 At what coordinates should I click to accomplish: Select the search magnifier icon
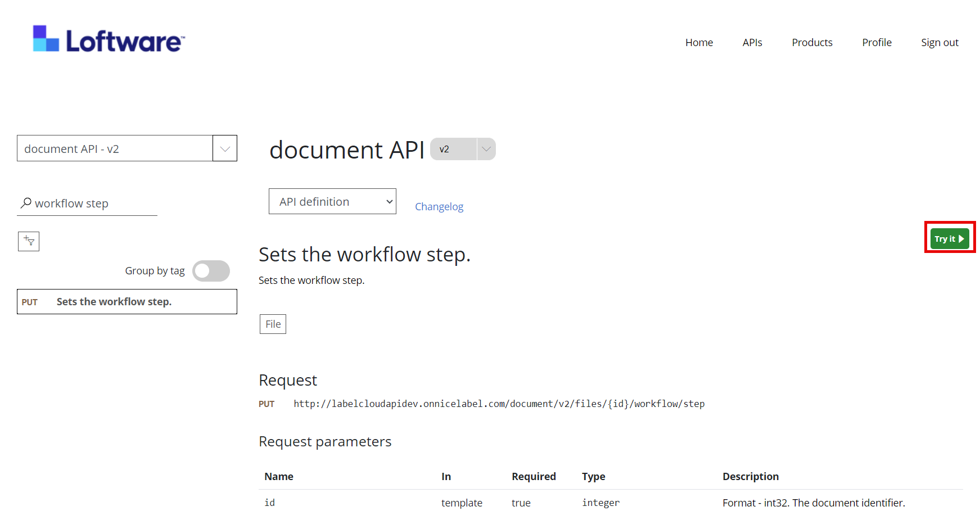(25, 203)
